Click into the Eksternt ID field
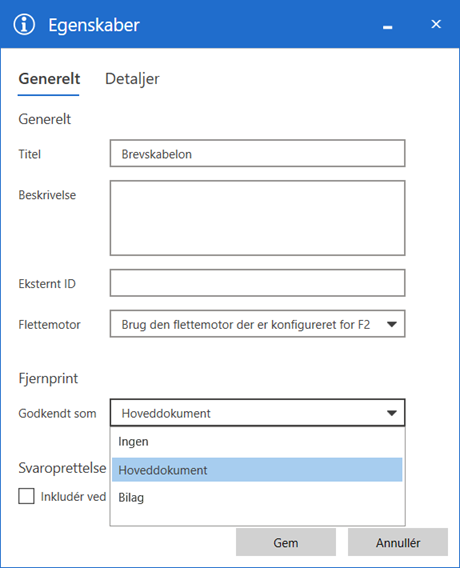The height and width of the screenshot is (568, 461). coord(257,283)
